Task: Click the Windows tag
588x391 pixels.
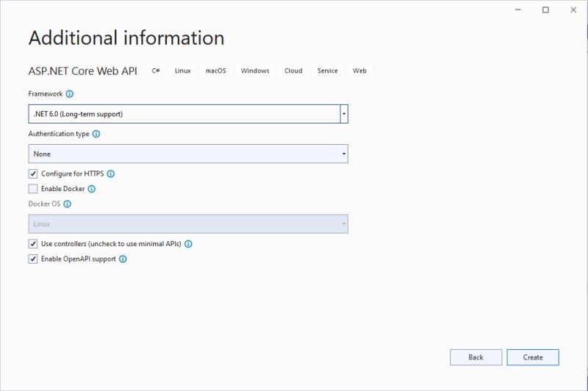Action: coord(255,71)
